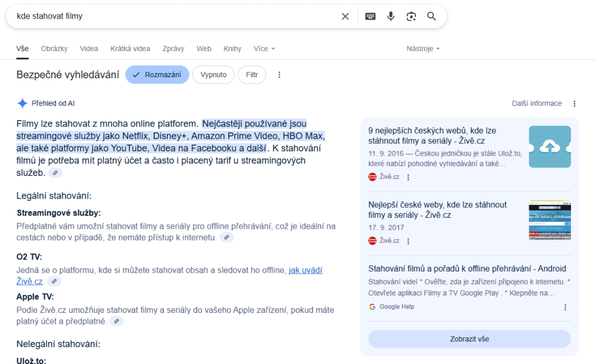
Task: Open 'Nejlepší české weby' 2017 result
Action: 437,210
